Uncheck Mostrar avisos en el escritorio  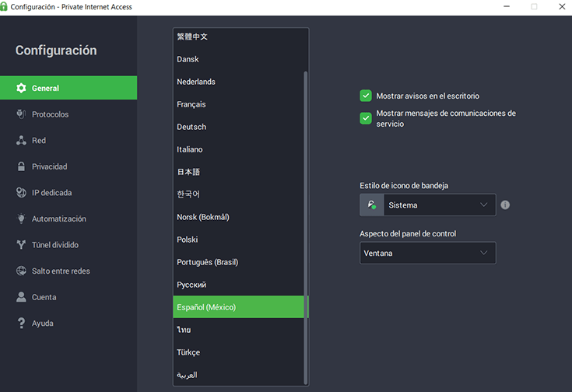coord(366,96)
